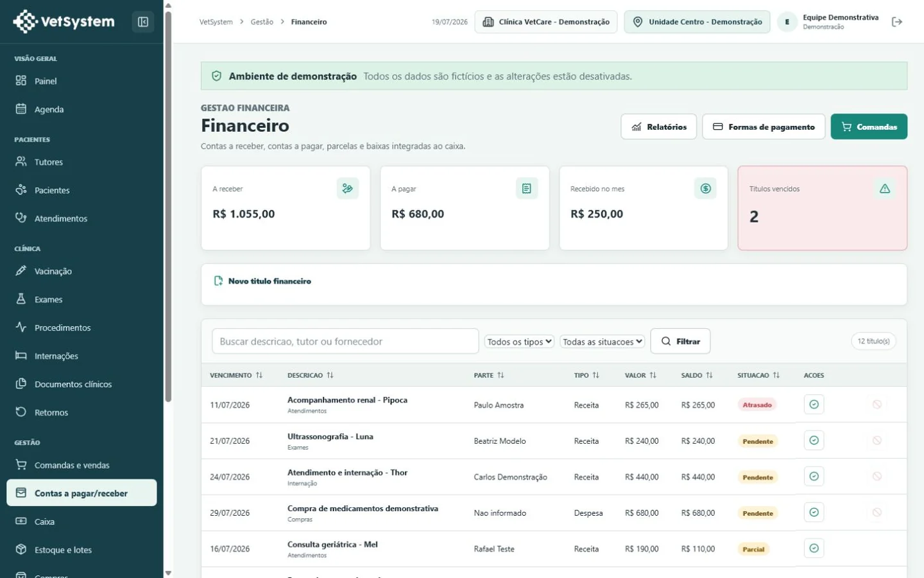Viewport: 924px width, 578px height.
Task: Sort by the PARTE column
Action: tap(489, 375)
